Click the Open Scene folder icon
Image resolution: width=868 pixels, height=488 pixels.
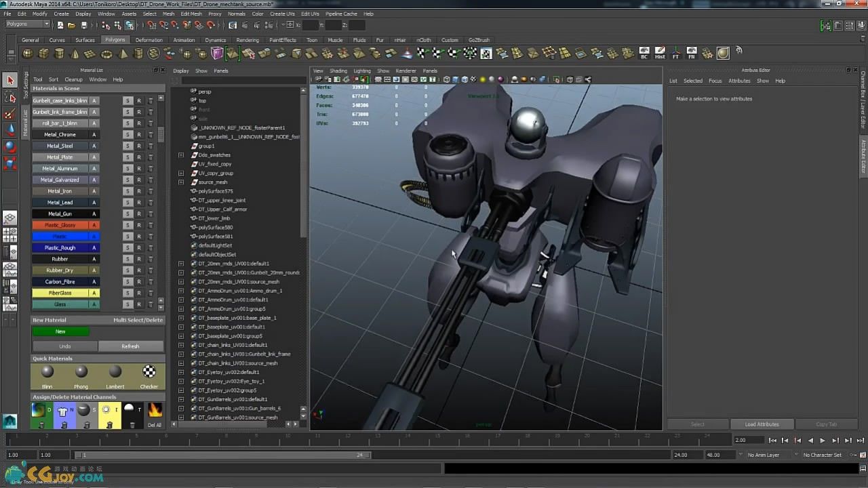pyautogui.click(x=71, y=25)
